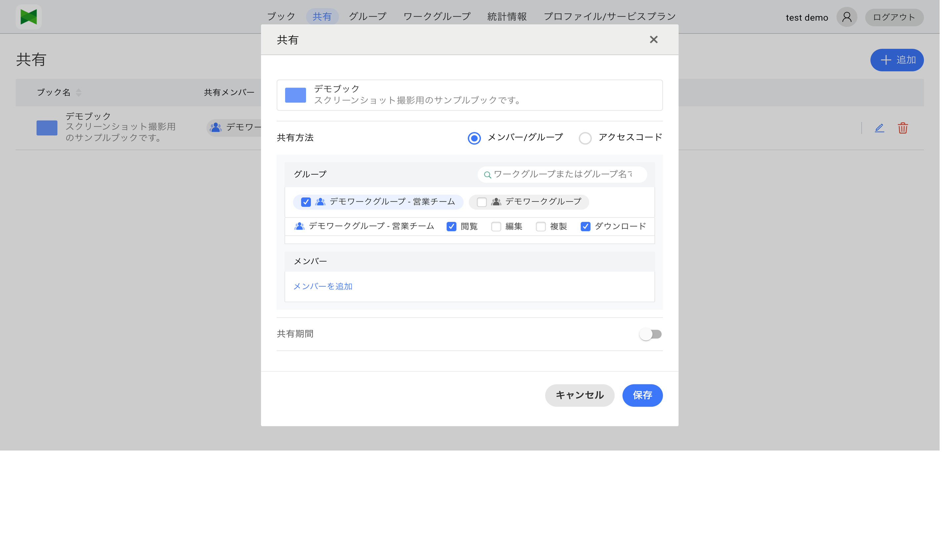Viewport: 952px width, 560px height.
Task: Click デモワー group chip in shared members column
Action: tap(234, 128)
